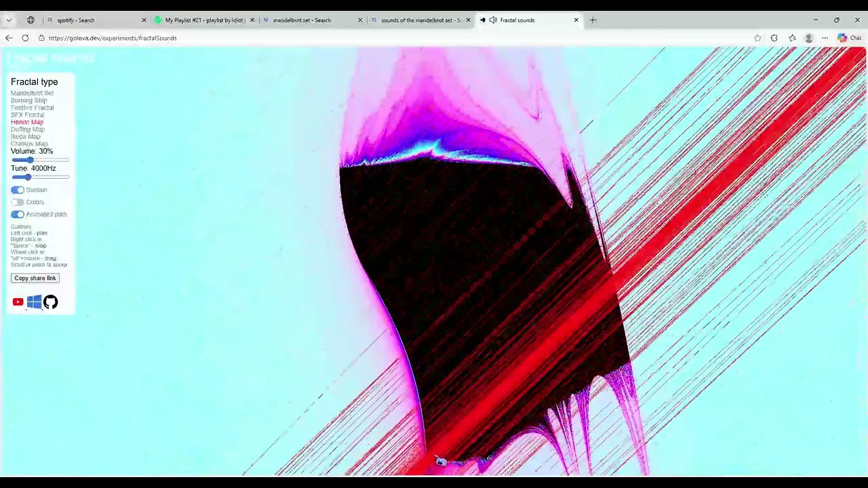The image size is (868, 488).
Task: Select Henon Map fractal type
Action: click(27, 122)
